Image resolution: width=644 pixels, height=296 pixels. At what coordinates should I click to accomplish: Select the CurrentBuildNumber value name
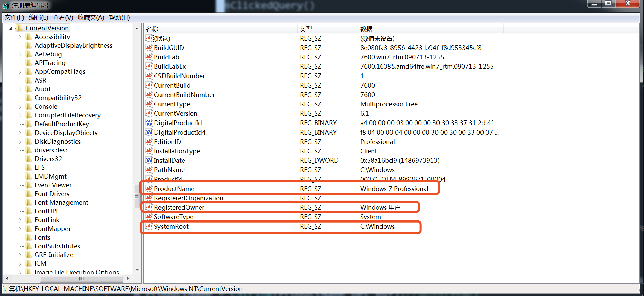click(184, 95)
